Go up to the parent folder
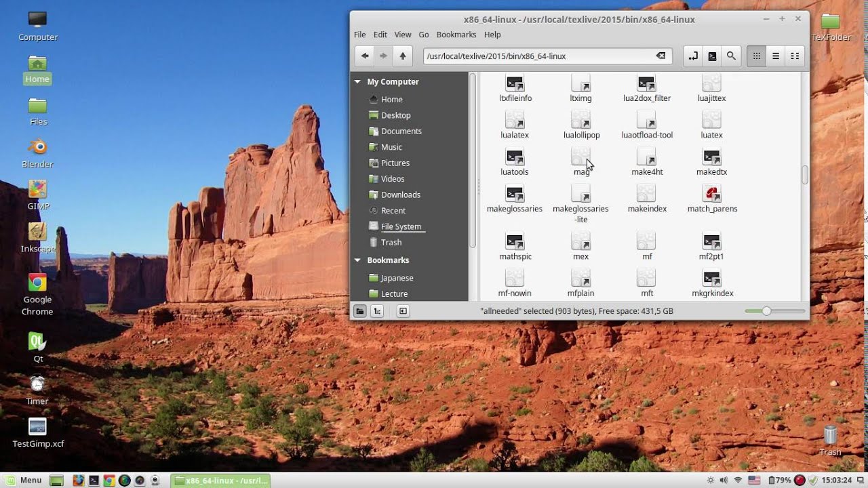Image resolution: width=868 pixels, height=488 pixels. click(403, 56)
